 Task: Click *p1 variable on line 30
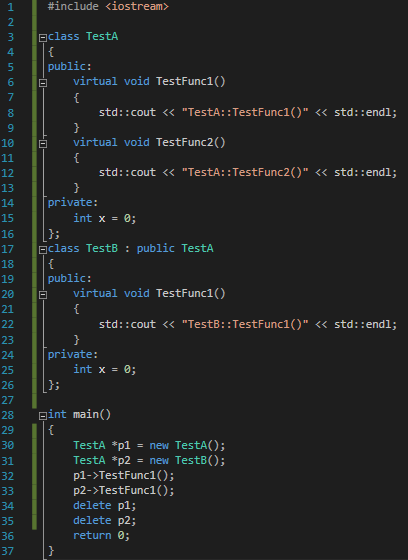121,445
